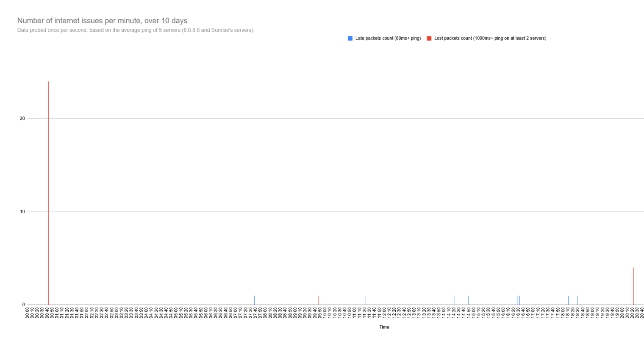The height and width of the screenshot is (347, 644).
Task: Click the red bar near 09:50
Action: pos(318,300)
